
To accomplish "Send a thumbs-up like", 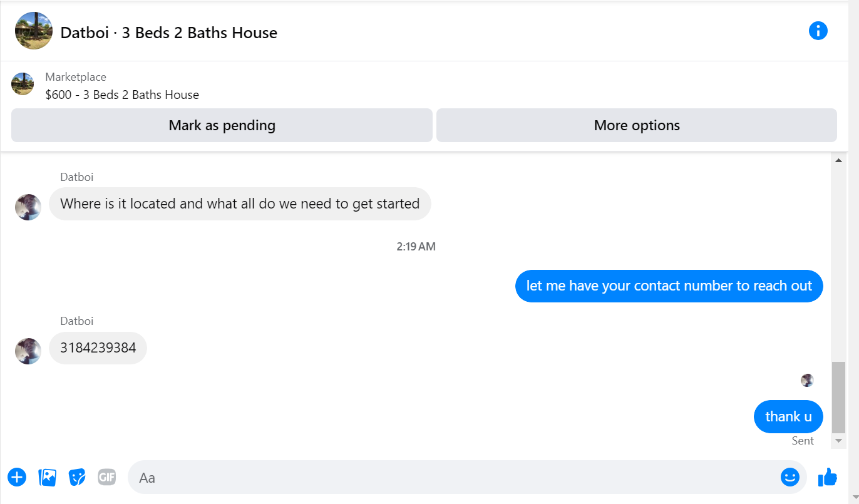I will [828, 477].
